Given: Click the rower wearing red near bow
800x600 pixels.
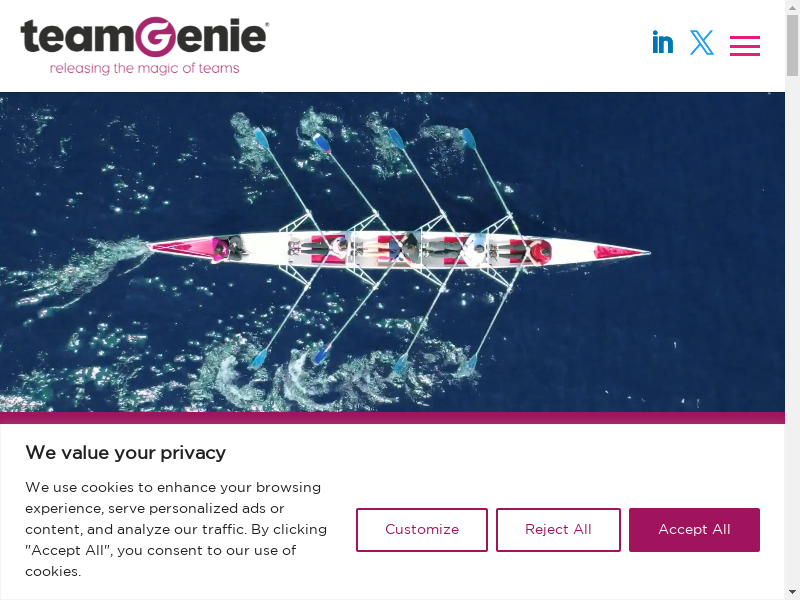Looking at the screenshot, I should click(538, 251).
